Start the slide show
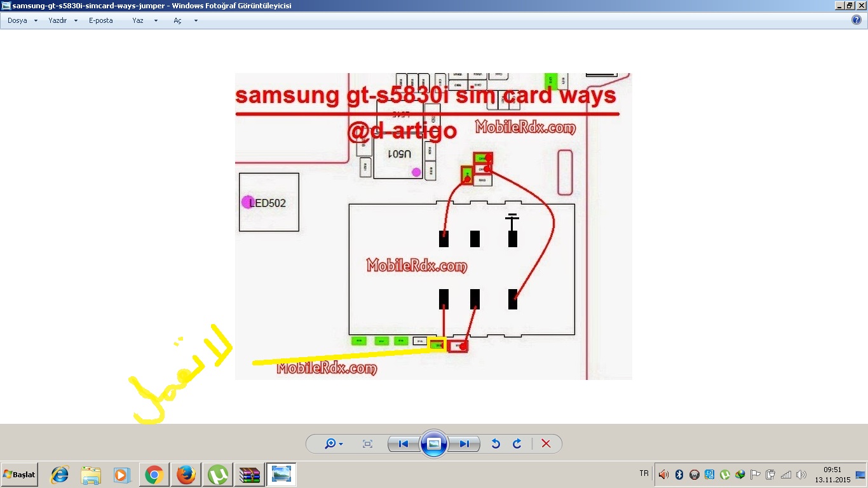Screen dimensions: 868x488 click(434, 444)
